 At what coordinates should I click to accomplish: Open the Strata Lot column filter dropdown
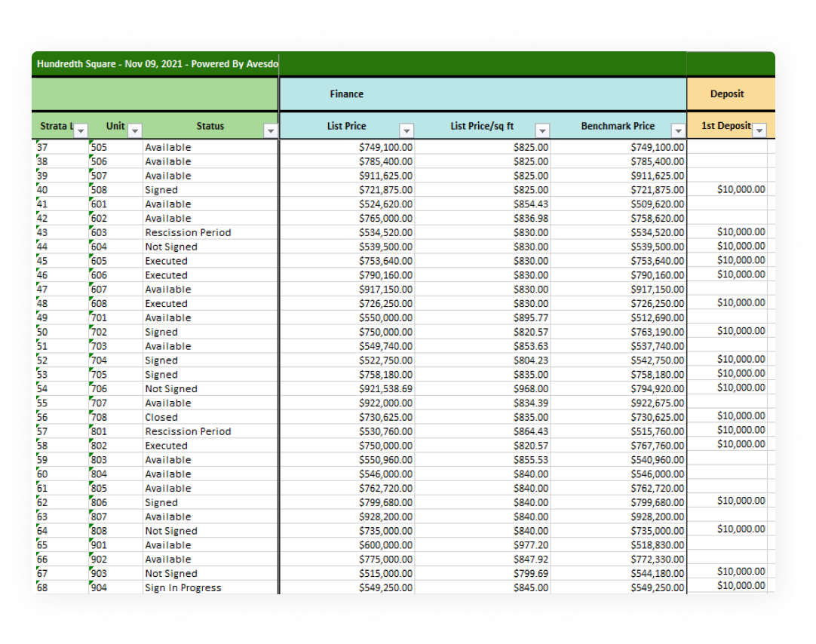tap(81, 130)
